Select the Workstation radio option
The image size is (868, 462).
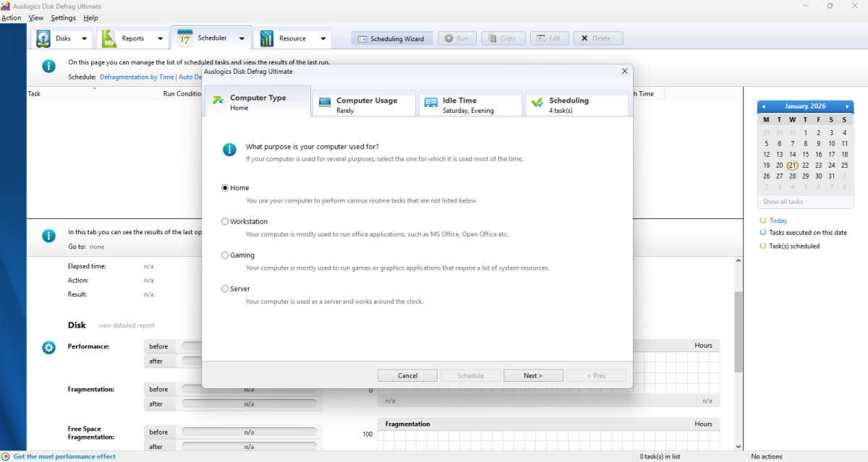225,222
